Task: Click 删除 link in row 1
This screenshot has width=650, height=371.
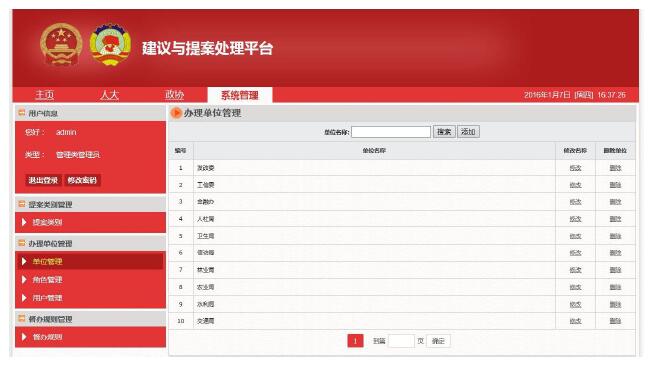Action: (615, 168)
